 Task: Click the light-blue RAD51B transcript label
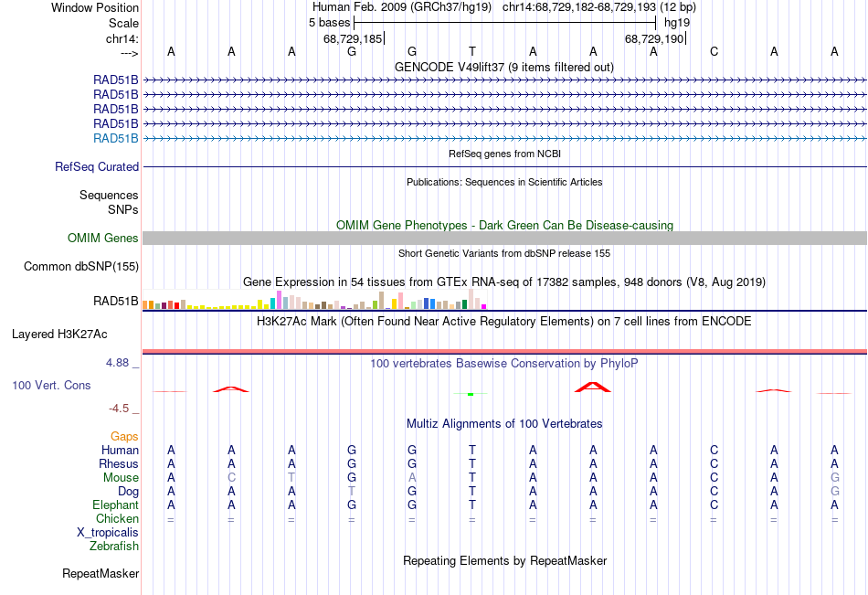[x=116, y=139]
